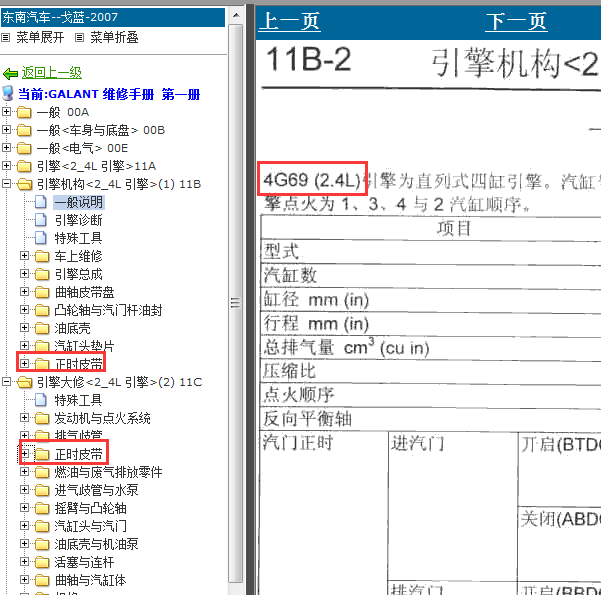Viewport: 601px width, 595px height.
Task: Click folder icon of 燃油与废气排放零件
Action: [x=42, y=472]
